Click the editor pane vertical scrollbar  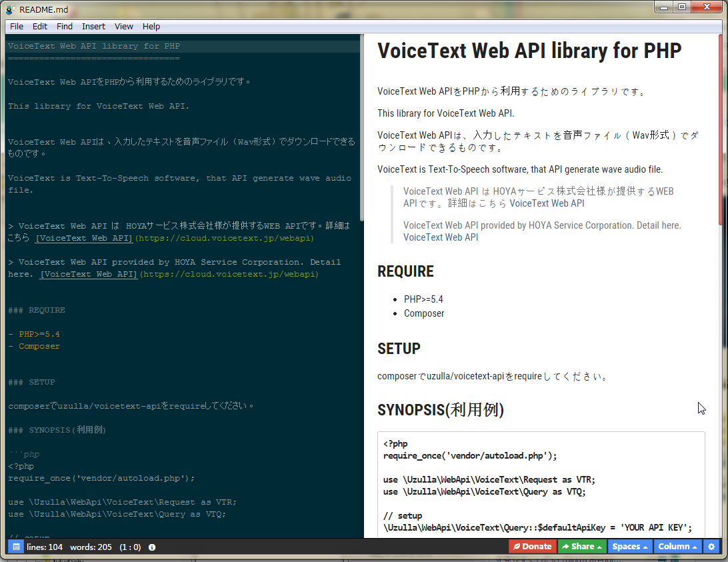click(x=362, y=127)
